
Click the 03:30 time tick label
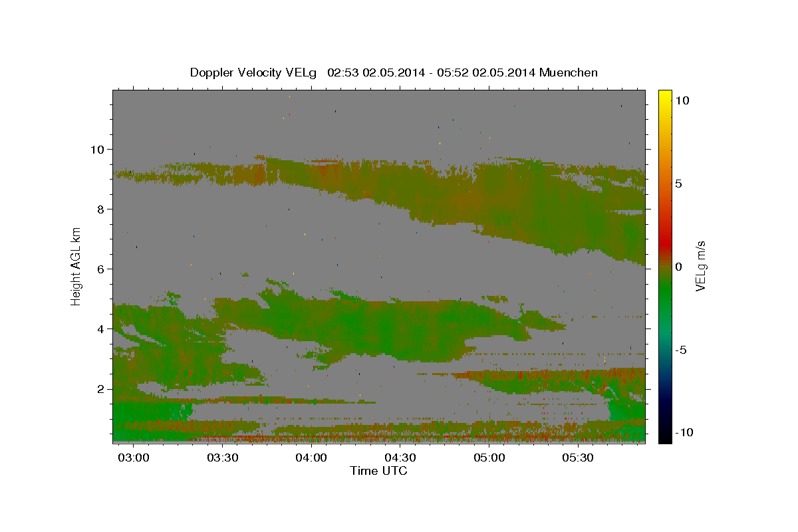(x=222, y=458)
